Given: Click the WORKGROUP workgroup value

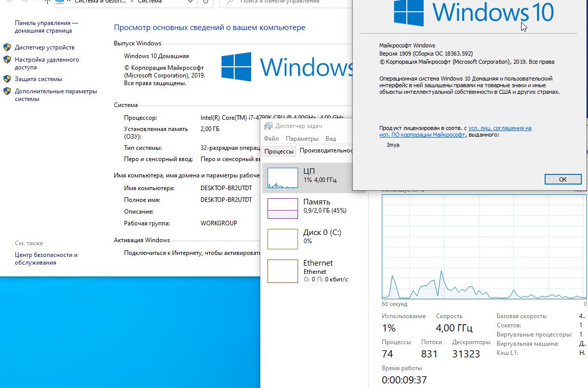Looking at the screenshot, I should point(219,223).
